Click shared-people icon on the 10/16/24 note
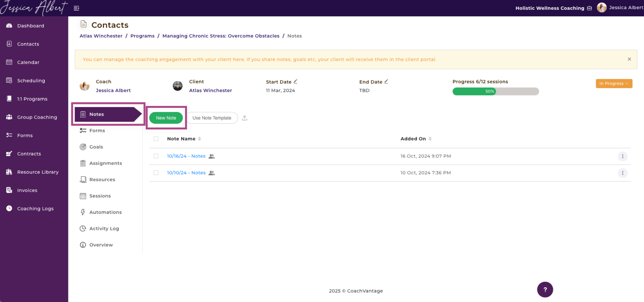The image size is (644, 302). [x=211, y=156]
